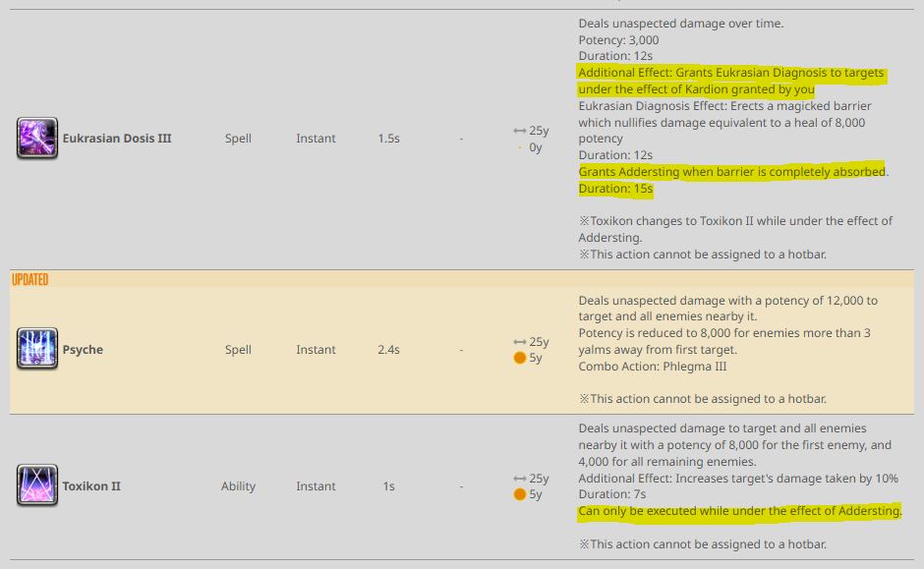Click the 1.5s recast value
This screenshot has height=569, width=924.
click(388, 139)
